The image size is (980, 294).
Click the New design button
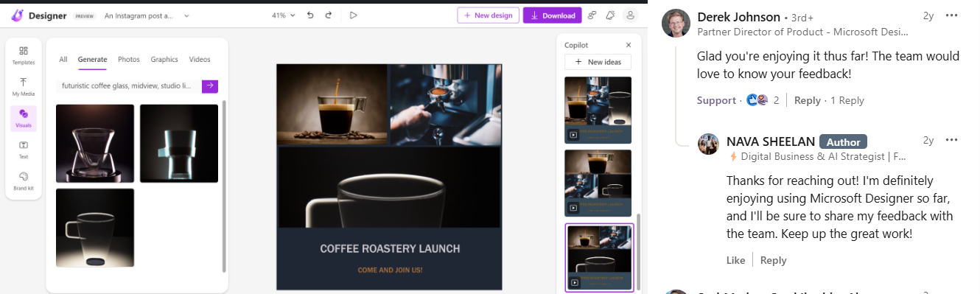488,15
